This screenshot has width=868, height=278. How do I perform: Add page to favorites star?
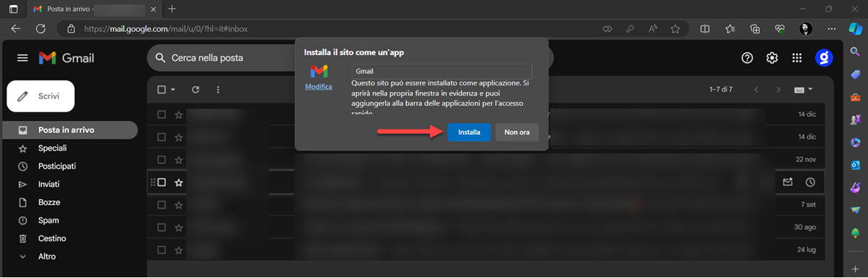[x=675, y=29]
